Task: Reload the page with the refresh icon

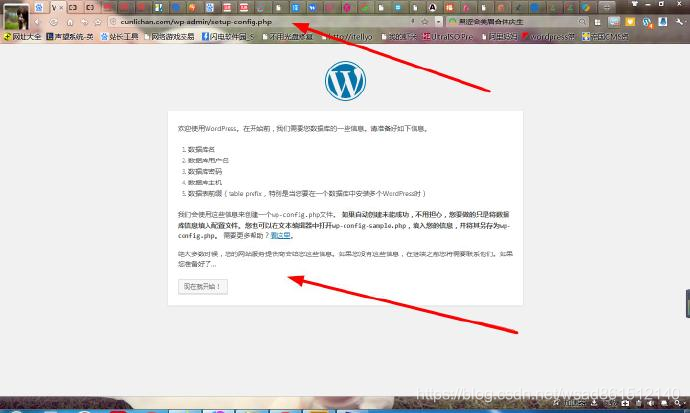Action: (53, 22)
